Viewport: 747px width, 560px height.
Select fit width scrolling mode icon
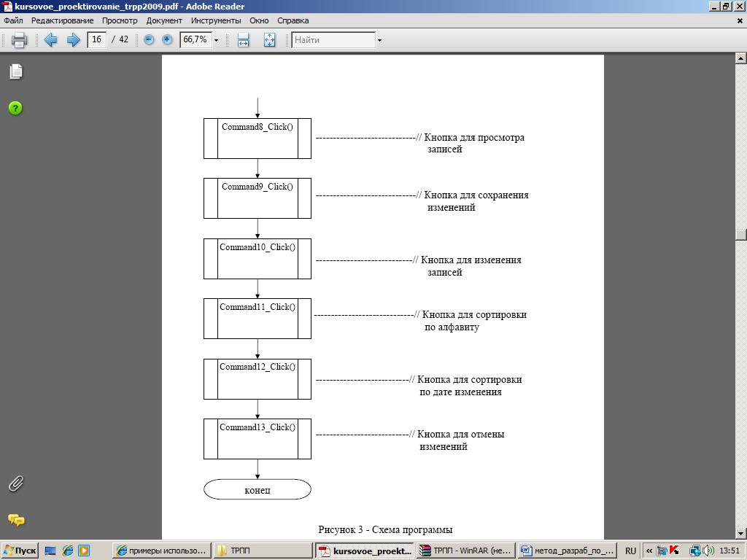click(243, 39)
